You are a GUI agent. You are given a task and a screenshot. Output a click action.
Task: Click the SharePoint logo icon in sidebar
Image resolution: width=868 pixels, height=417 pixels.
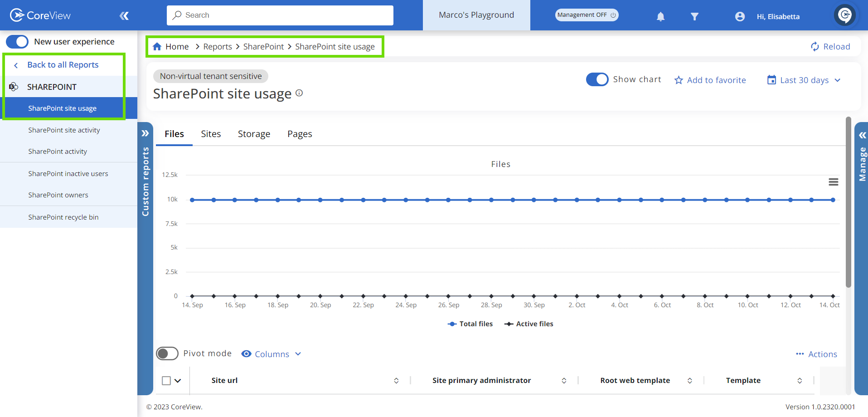pyautogui.click(x=14, y=87)
